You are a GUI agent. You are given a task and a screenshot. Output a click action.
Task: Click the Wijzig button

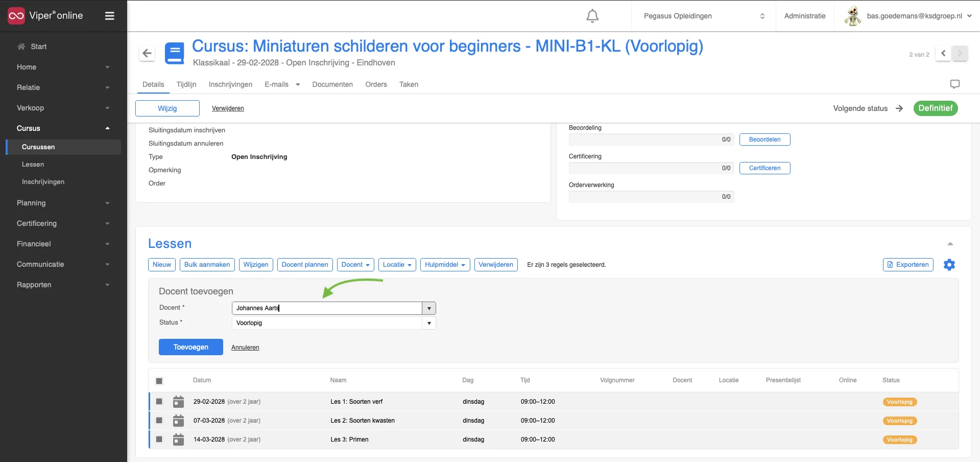coord(168,108)
